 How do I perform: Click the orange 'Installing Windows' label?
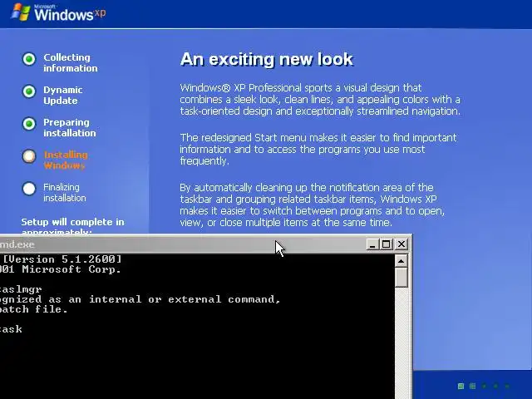[x=66, y=160]
